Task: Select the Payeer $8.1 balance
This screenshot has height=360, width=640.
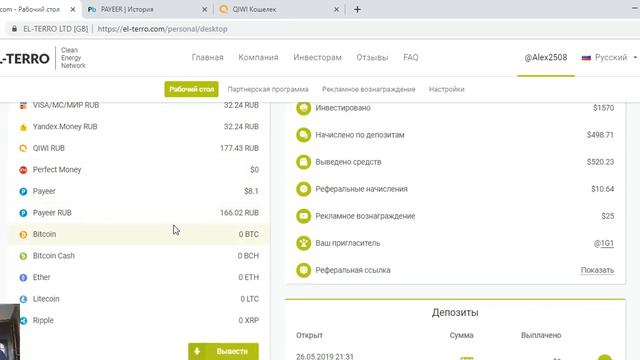Action: tap(251, 191)
